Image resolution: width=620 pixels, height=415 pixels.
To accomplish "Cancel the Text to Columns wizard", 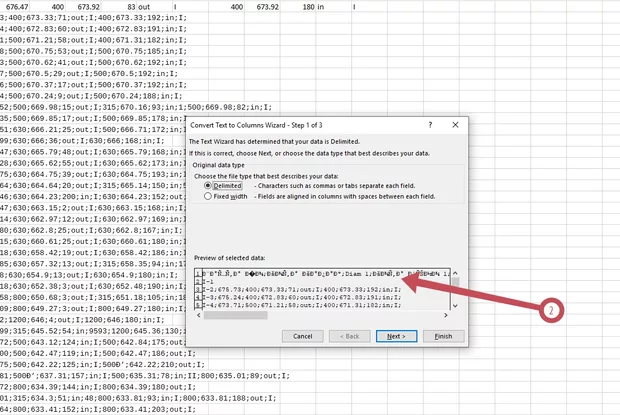I will point(302,336).
